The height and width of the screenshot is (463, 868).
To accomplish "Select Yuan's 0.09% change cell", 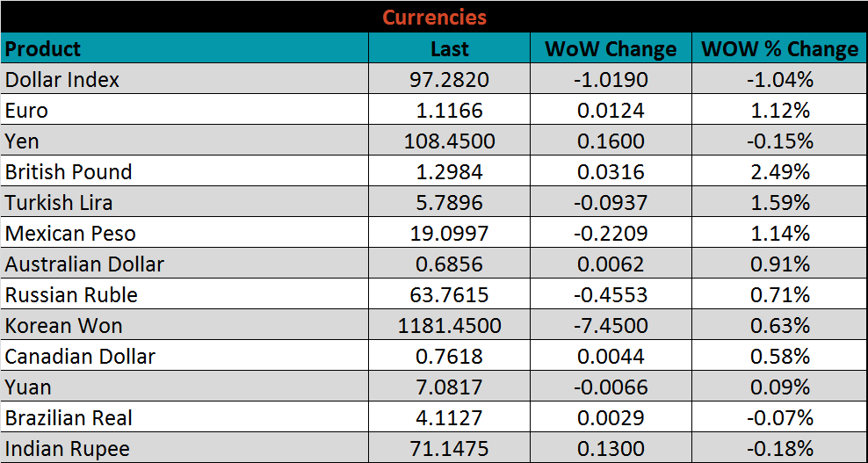I will tap(779, 387).
